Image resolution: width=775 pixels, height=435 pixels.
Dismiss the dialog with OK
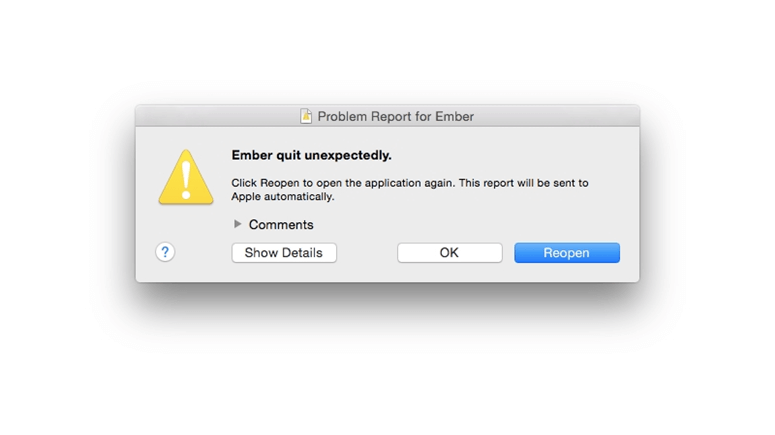[x=449, y=253]
